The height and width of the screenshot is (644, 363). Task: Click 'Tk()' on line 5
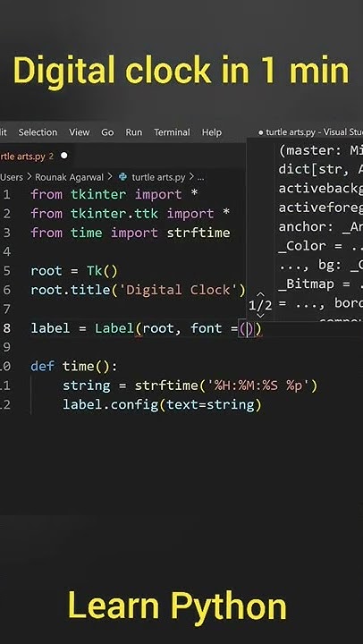pyautogui.click(x=102, y=271)
